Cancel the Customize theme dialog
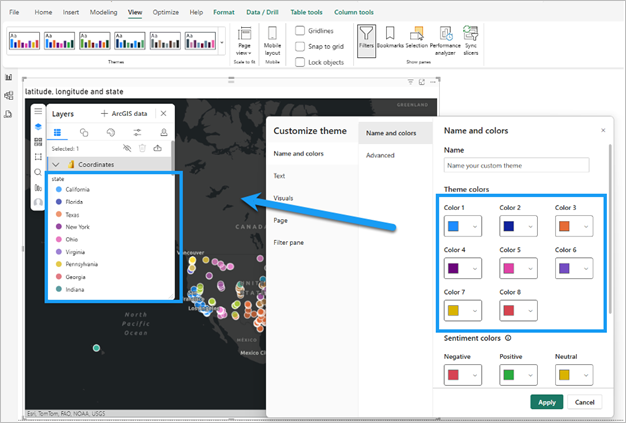Screen dimensions: 626x423 click(x=585, y=401)
